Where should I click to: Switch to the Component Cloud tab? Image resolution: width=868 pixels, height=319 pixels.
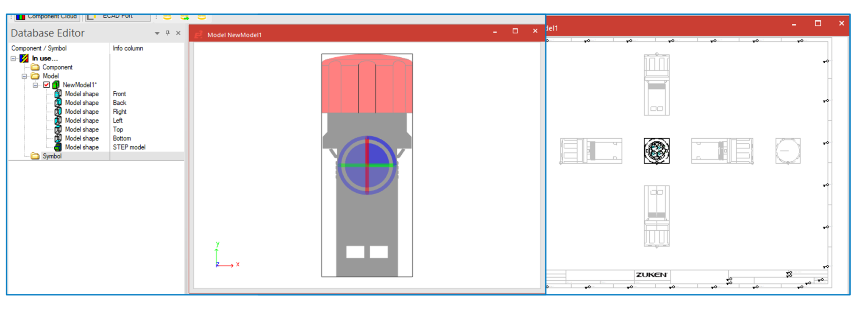pyautogui.click(x=47, y=17)
